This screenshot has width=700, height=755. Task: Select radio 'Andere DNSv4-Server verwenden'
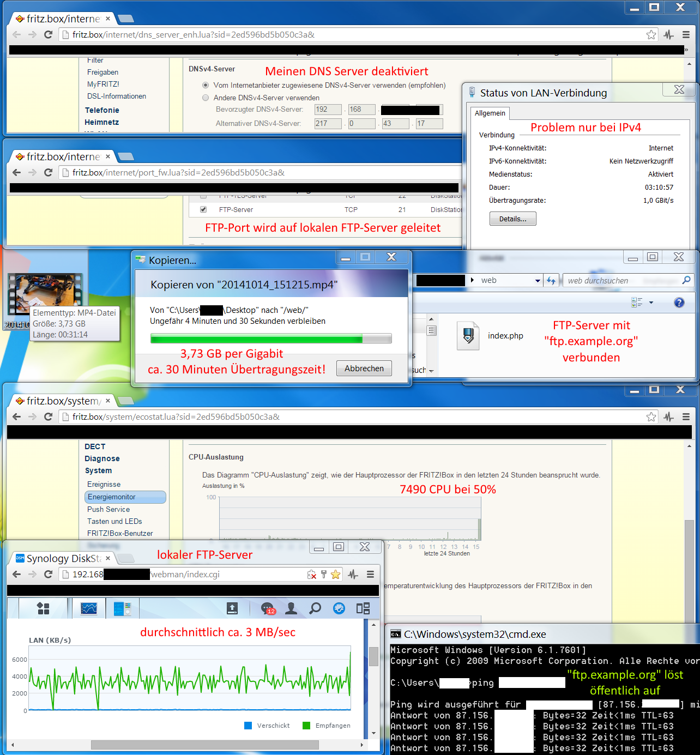click(206, 98)
